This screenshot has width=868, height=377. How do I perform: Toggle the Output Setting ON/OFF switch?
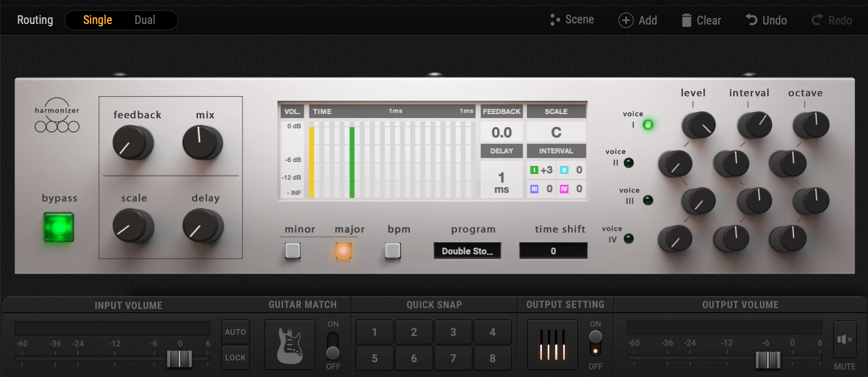click(596, 343)
